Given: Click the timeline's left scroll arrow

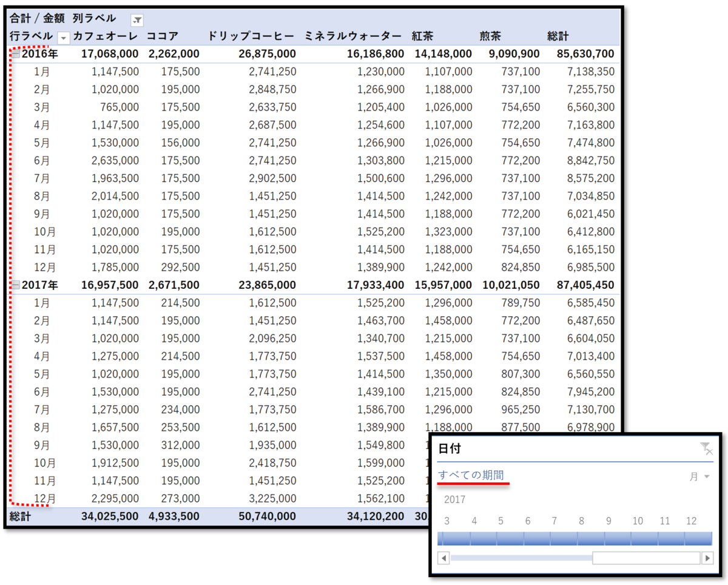Looking at the screenshot, I should click(x=443, y=558).
